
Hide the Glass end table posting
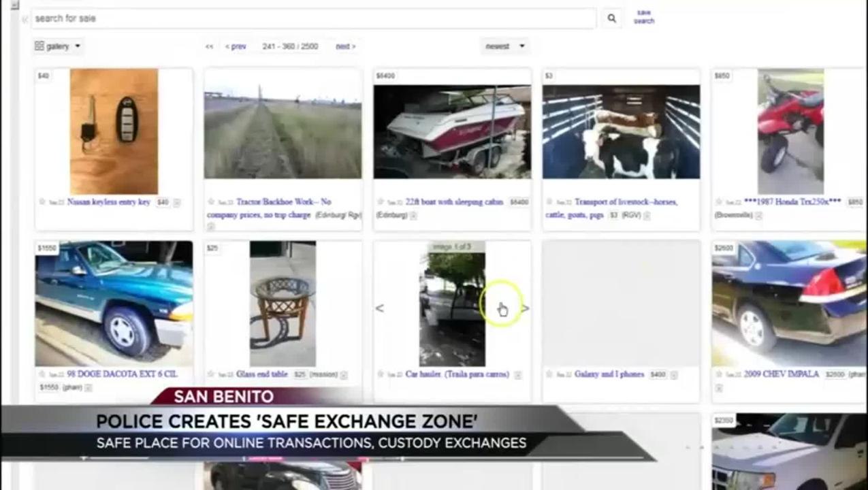[x=344, y=375]
